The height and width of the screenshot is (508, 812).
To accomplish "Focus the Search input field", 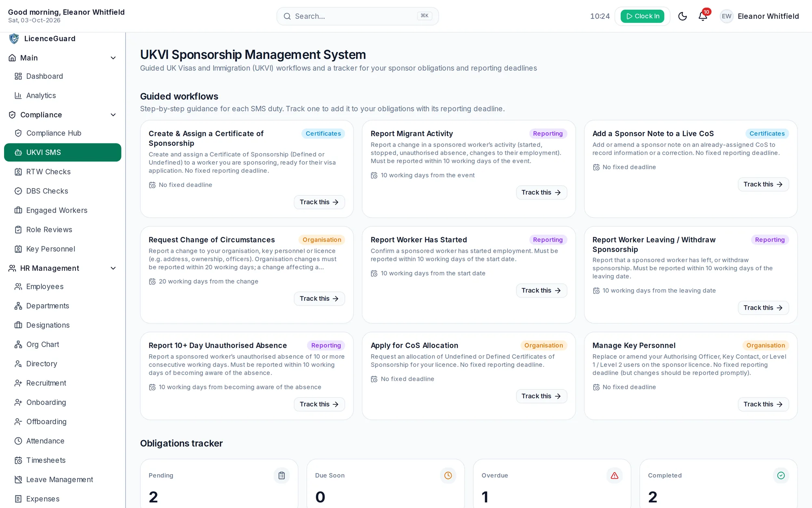I will (x=357, y=16).
